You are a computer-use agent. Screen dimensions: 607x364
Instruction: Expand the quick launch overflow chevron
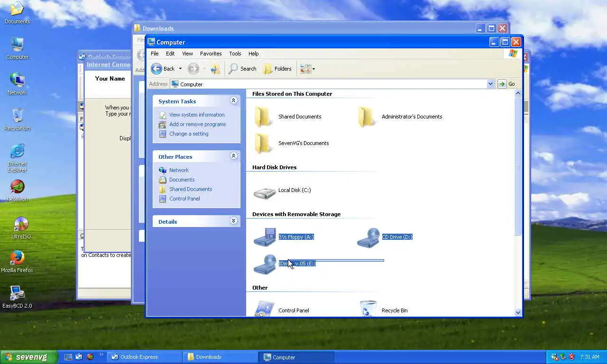[101, 355]
